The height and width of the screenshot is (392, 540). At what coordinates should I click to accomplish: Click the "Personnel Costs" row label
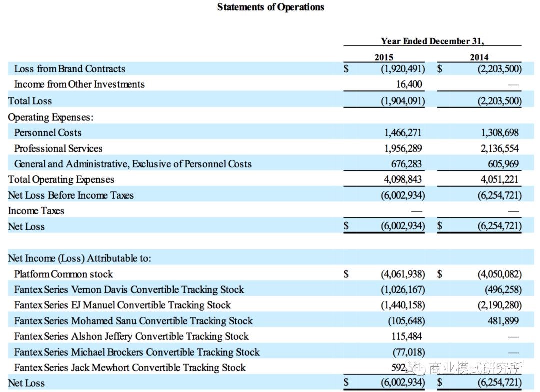pyautogui.click(x=48, y=133)
